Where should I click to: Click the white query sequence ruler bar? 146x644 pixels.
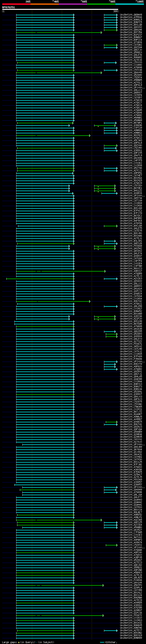click(60, 9)
